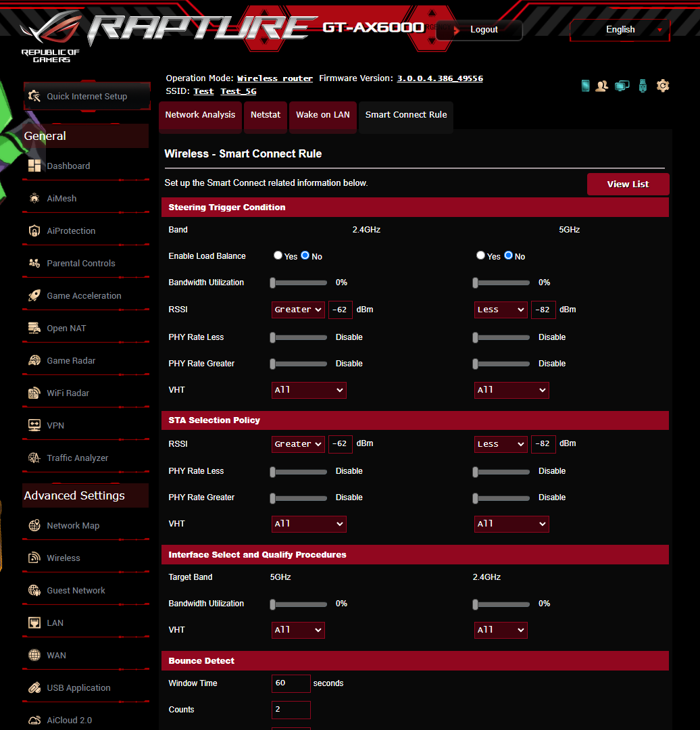Open Steering Trigger 5GHz VHT dropdown
Viewport: 700px width, 730px height.
click(511, 390)
